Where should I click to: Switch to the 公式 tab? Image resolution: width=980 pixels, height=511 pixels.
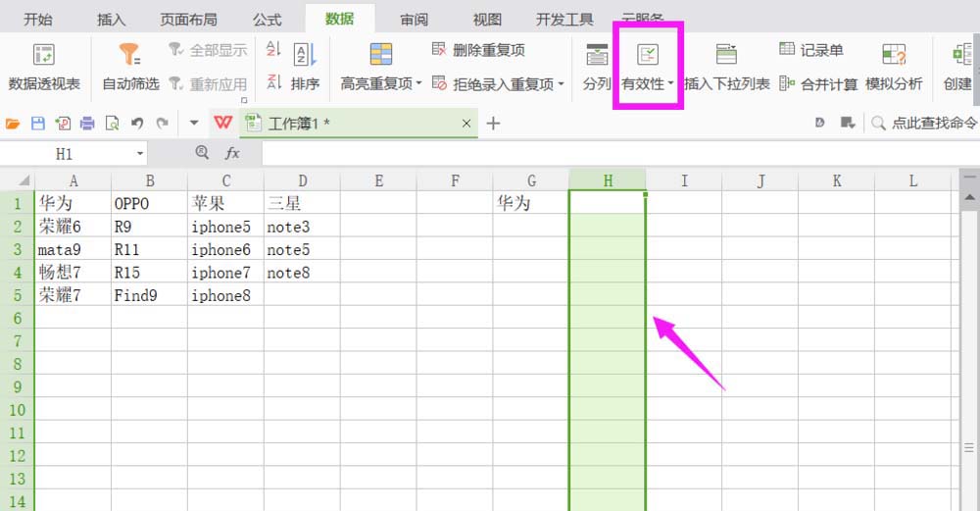pyautogui.click(x=267, y=20)
